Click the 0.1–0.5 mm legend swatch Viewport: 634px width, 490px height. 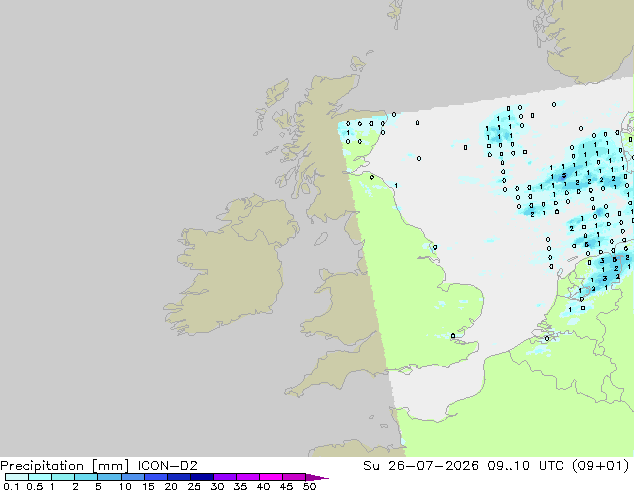click(17, 477)
